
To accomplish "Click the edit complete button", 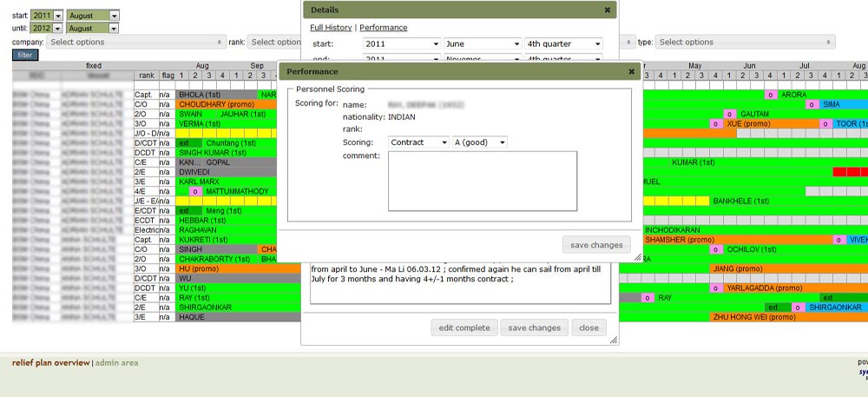I will 464,328.
